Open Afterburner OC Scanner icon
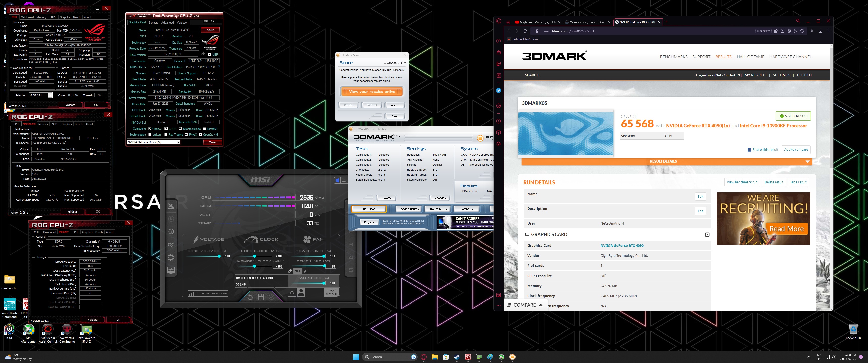The width and height of the screenshot is (868, 363). tap(171, 245)
